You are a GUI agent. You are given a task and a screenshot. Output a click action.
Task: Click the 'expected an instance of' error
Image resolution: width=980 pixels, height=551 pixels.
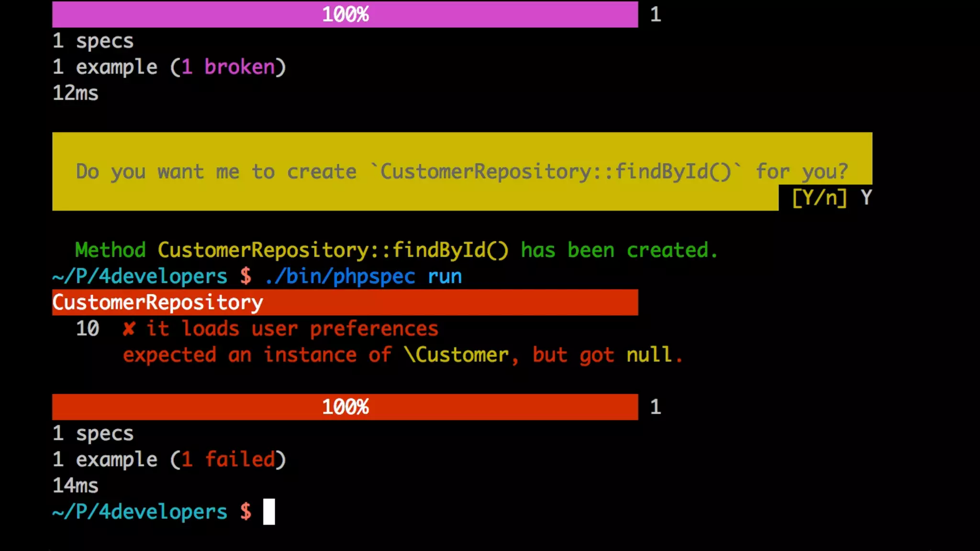click(258, 355)
